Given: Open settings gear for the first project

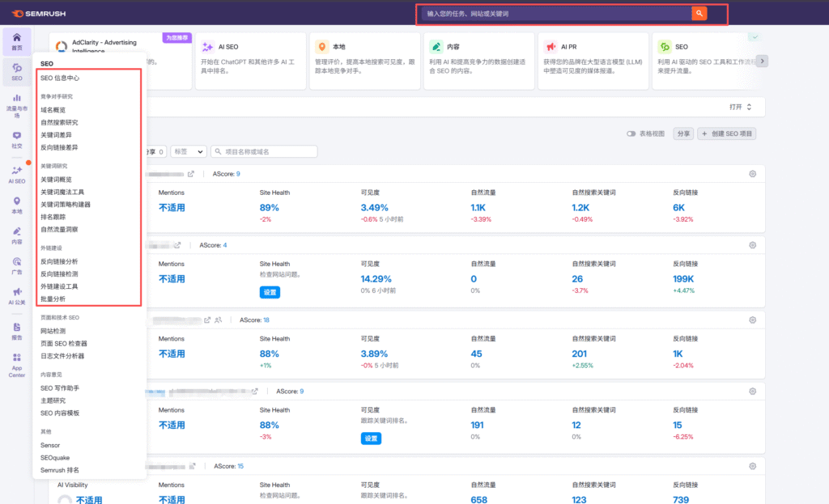Looking at the screenshot, I should (x=752, y=174).
